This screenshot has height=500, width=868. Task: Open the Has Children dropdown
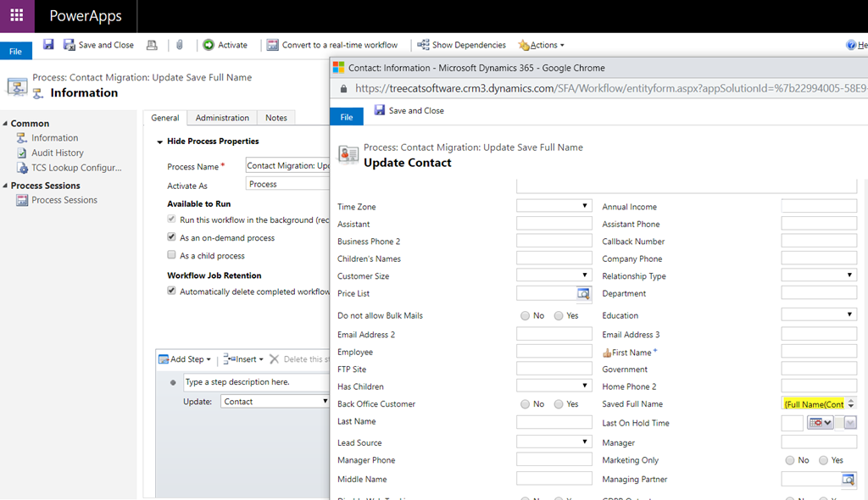(554, 386)
